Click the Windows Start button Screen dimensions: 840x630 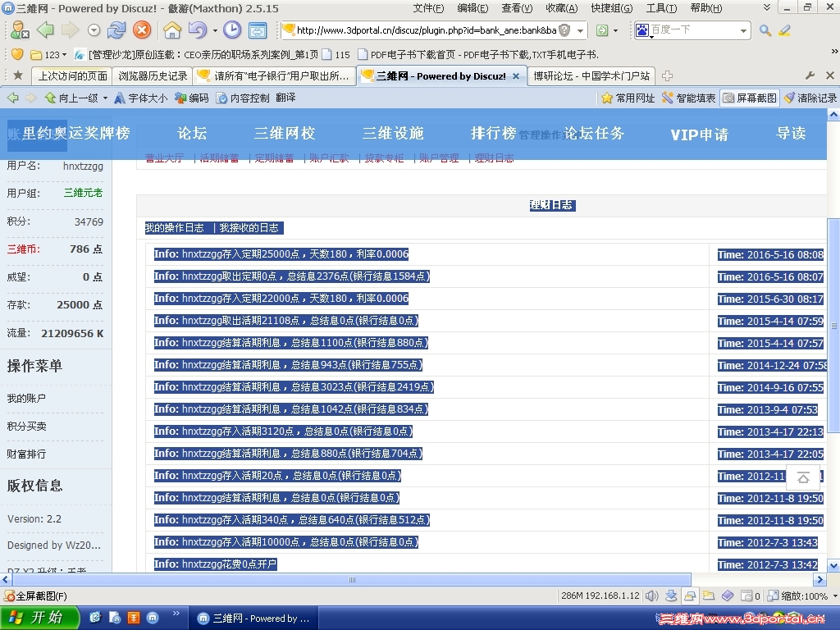[39, 618]
